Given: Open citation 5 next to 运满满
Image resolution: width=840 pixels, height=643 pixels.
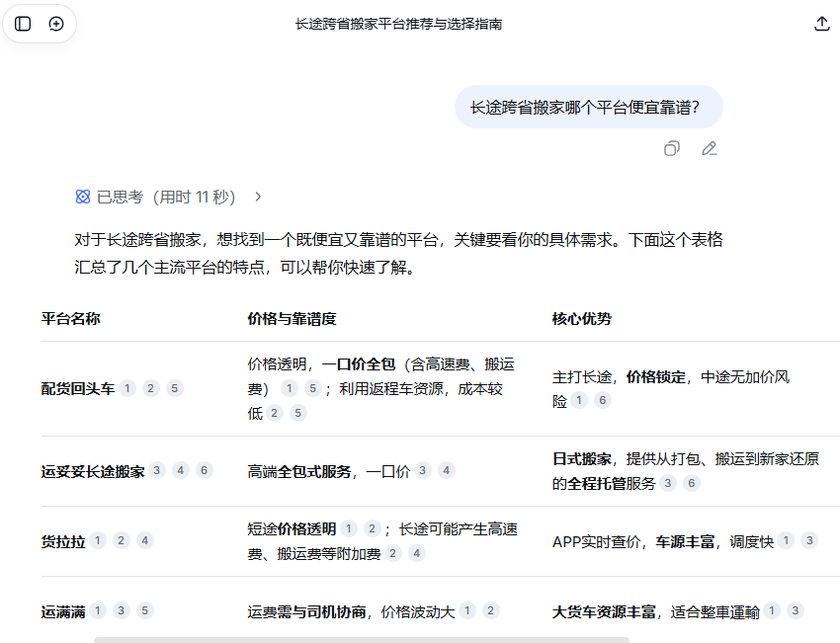Looking at the screenshot, I should coord(144,610).
